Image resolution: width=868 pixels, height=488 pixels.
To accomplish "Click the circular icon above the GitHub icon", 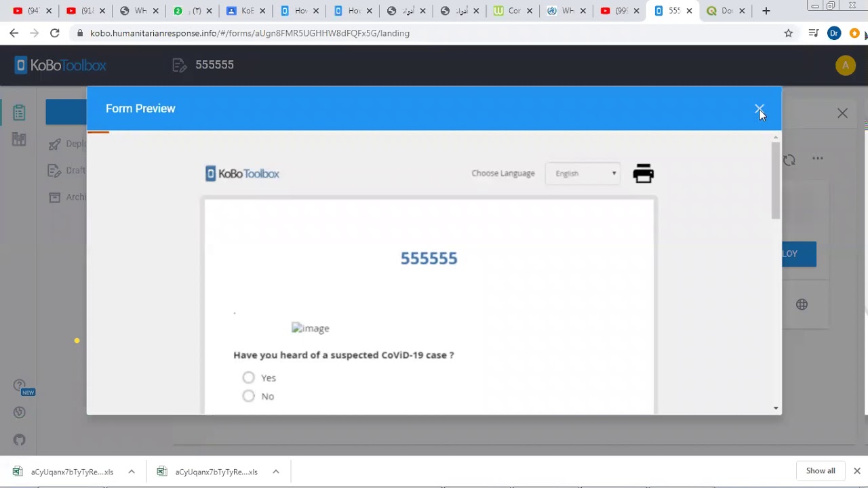I will pos(19,412).
